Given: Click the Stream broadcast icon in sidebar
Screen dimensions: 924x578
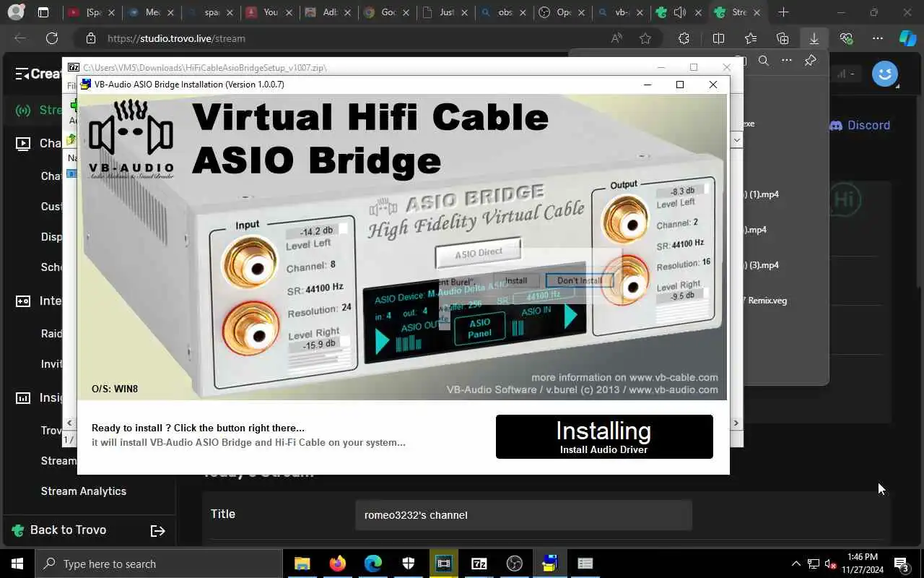Looking at the screenshot, I should tap(23, 111).
